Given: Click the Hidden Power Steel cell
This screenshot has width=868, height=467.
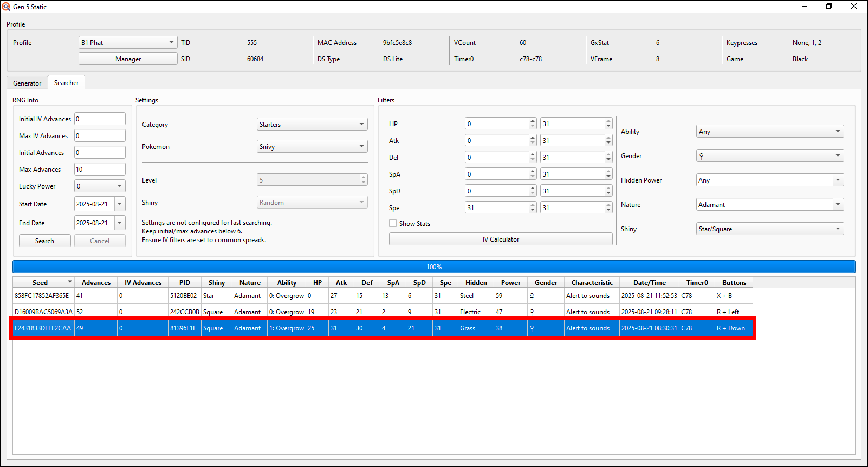Looking at the screenshot, I should (x=476, y=296).
